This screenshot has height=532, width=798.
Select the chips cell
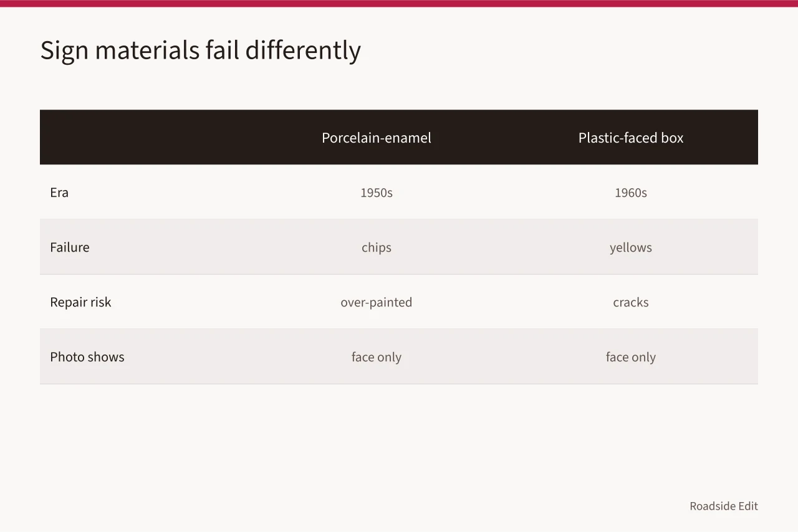(x=377, y=247)
